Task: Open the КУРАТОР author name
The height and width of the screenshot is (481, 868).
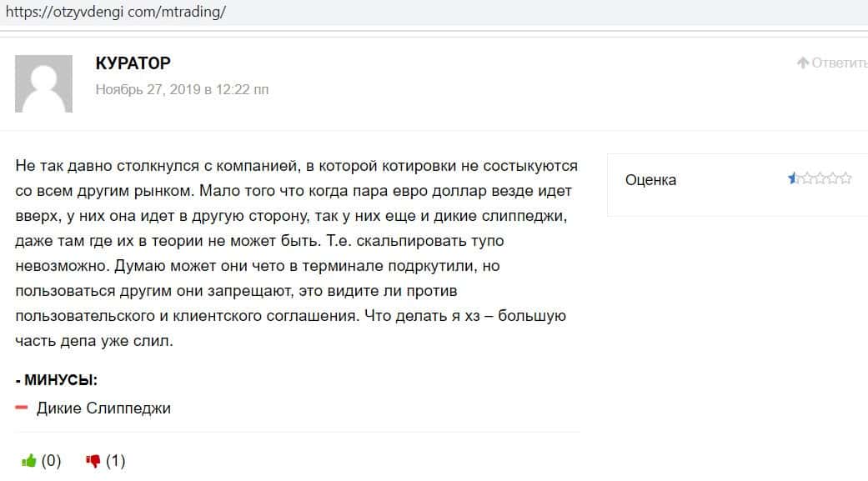Action: (x=133, y=63)
